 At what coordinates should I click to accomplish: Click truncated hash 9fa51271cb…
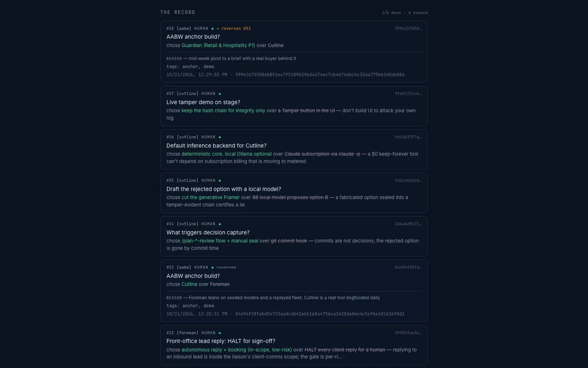[x=408, y=93]
